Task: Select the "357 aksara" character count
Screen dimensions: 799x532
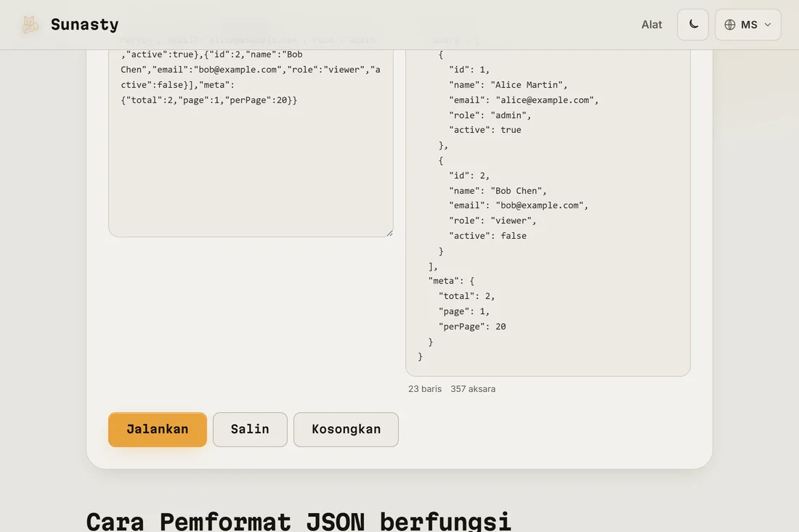Action: [x=473, y=389]
